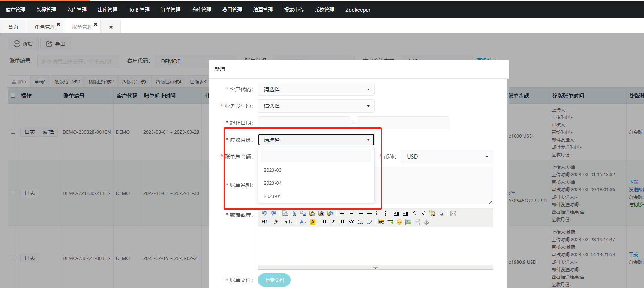This screenshot has width=644, height=288.
Task: Cut selection with the scissors icon
Action: [294, 213]
